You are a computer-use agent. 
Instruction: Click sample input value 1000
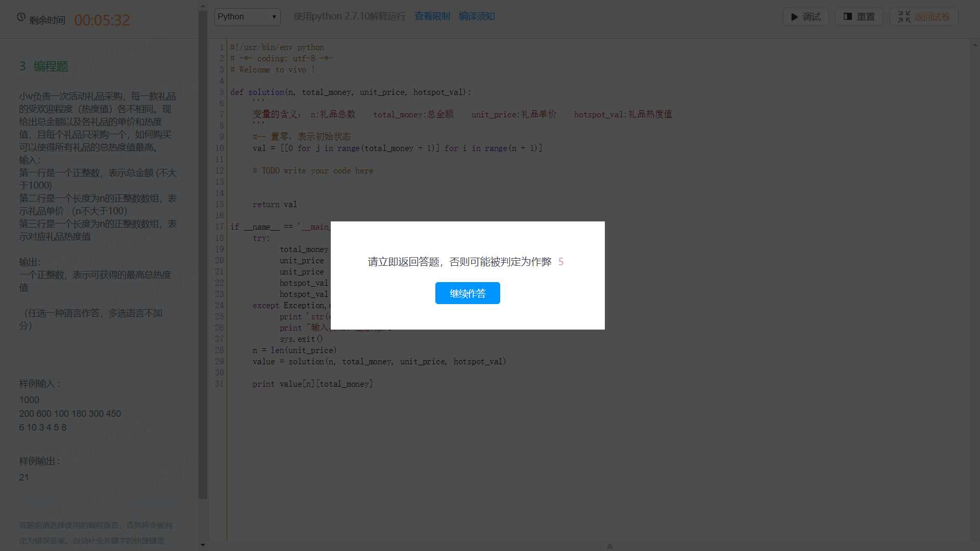[29, 400]
